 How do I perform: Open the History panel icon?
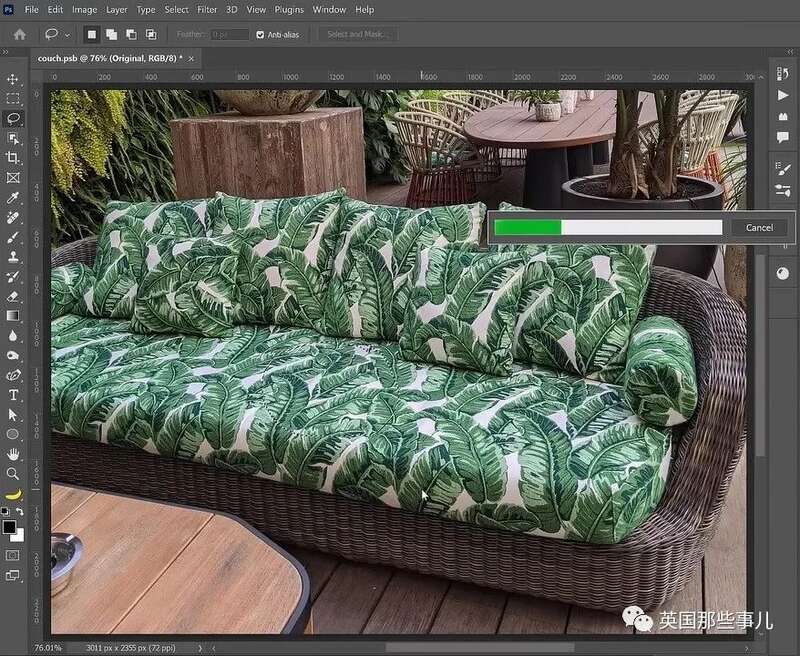click(783, 74)
